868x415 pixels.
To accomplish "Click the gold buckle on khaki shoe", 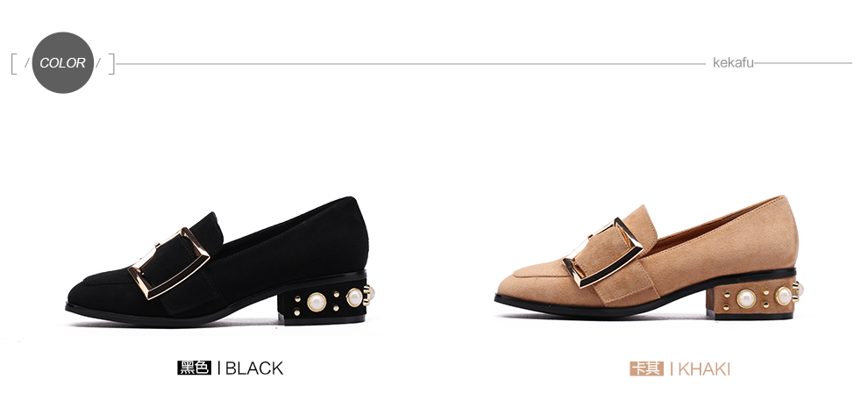I will click(603, 253).
